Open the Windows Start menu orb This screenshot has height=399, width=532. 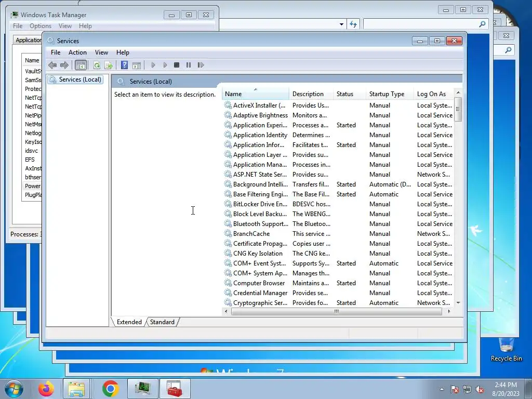click(x=14, y=389)
